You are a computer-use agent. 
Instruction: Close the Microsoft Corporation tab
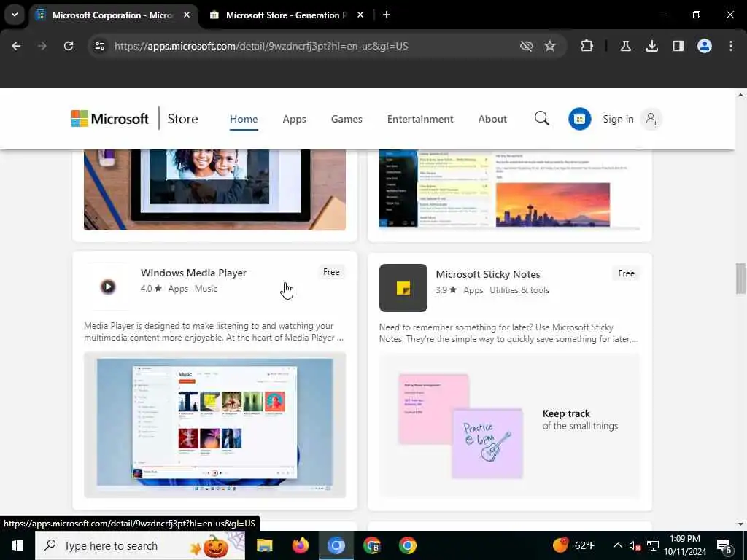pos(187,15)
